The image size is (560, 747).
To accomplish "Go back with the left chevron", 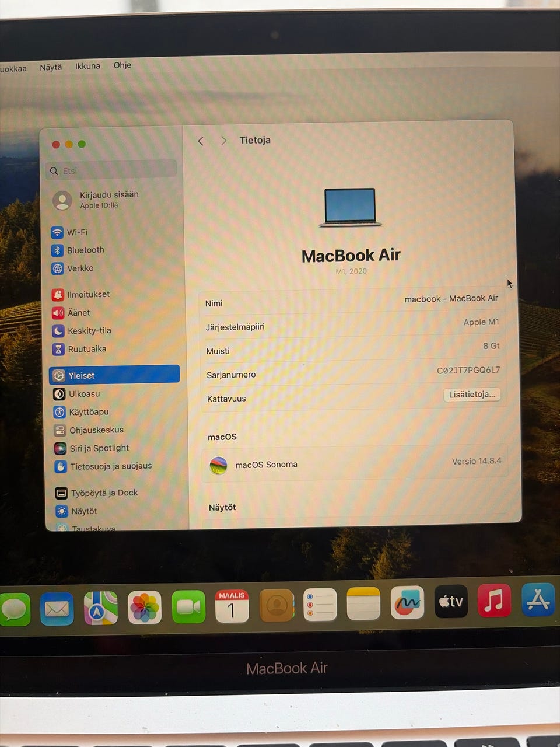I will tap(201, 141).
